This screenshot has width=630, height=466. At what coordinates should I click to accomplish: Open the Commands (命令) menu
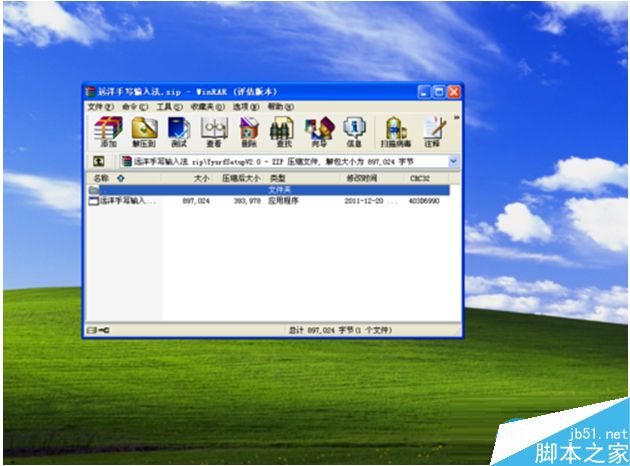pyautogui.click(x=135, y=107)
